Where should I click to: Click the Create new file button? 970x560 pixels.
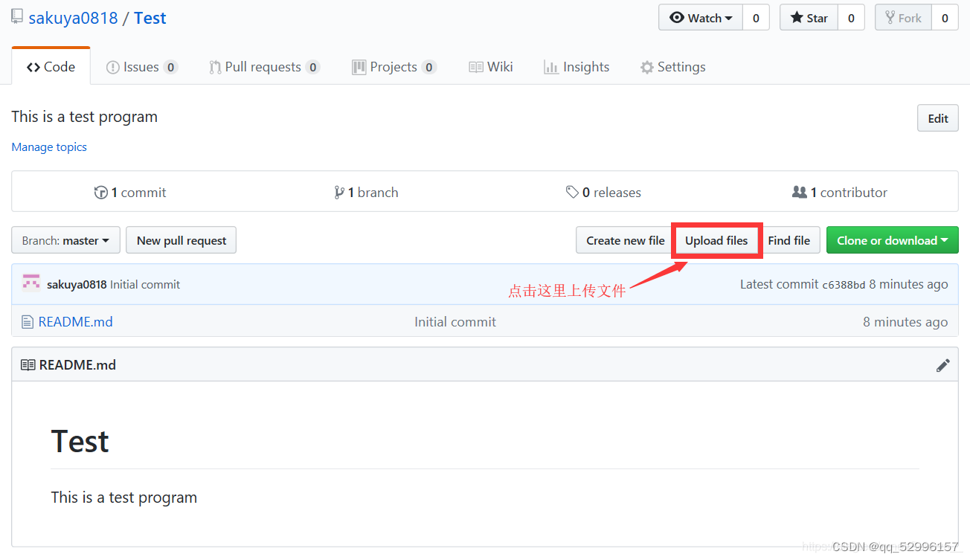click(x=625, y=240)
